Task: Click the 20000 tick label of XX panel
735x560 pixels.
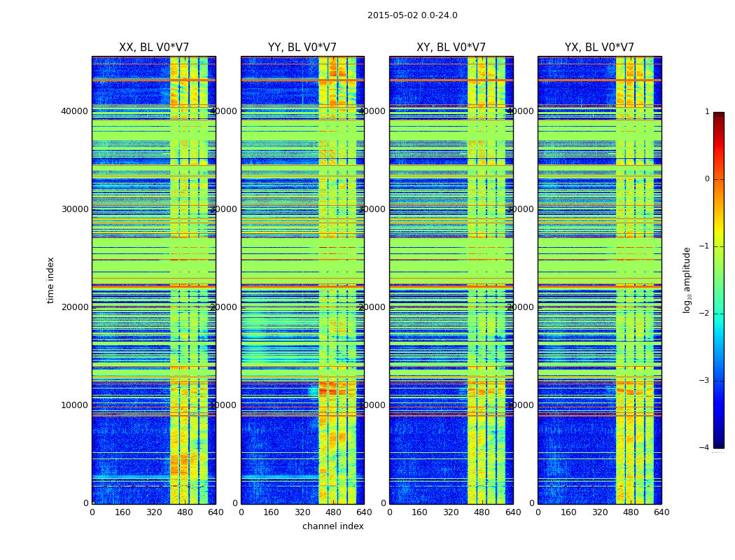Action: coord(74,307)
